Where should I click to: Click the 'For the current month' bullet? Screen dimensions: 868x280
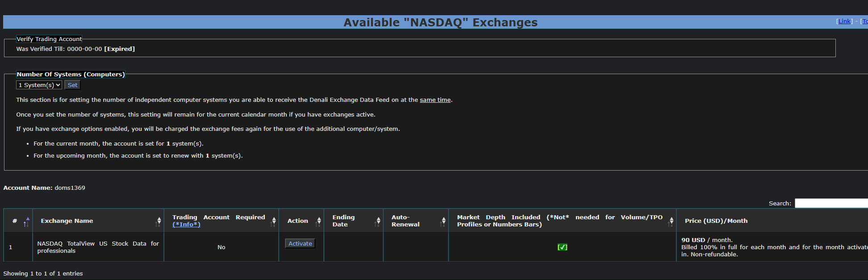click(x=118, y=143)
